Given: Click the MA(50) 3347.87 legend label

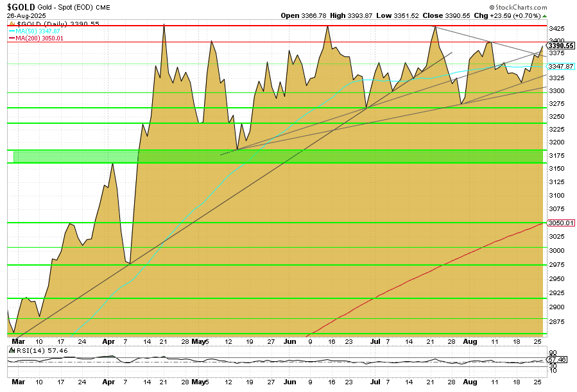Looking at the screenshot, I should pos(37,31).
